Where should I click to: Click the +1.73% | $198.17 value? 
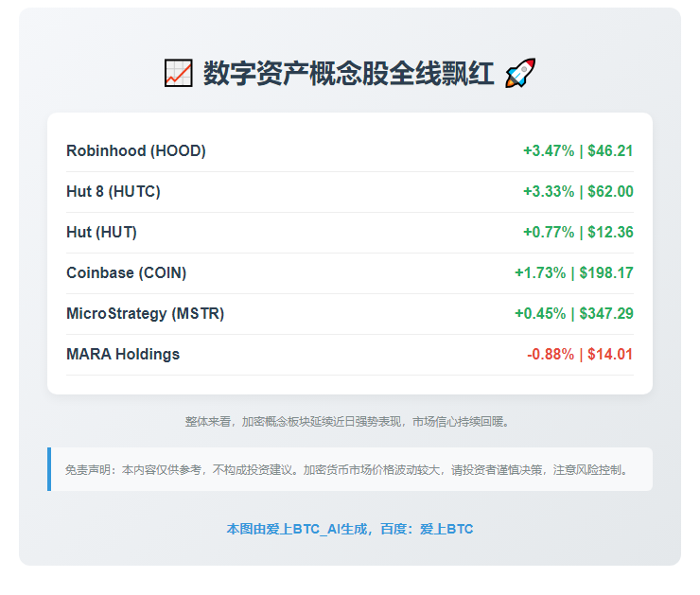574,272
